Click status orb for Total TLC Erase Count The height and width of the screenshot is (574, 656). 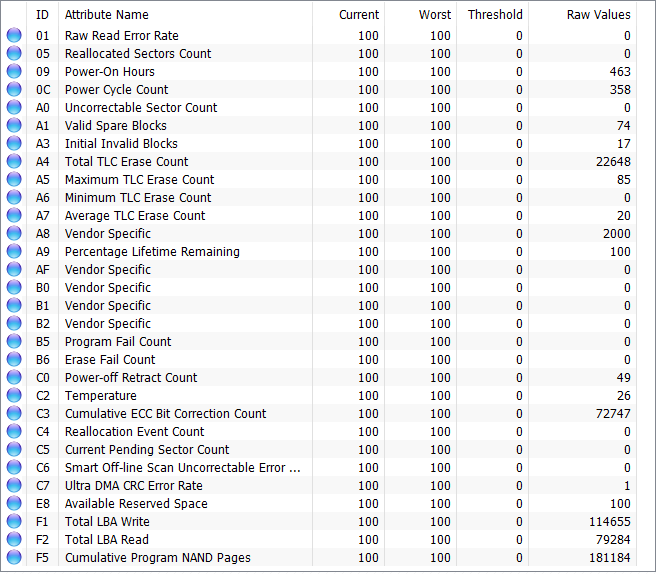point(14,161)
